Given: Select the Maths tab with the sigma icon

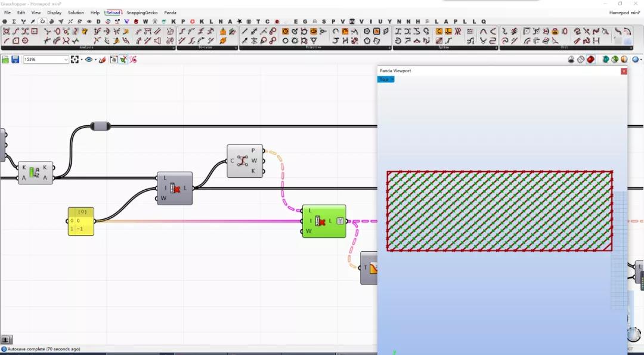Looking at the screenshot, I should [x=14, y=21].
